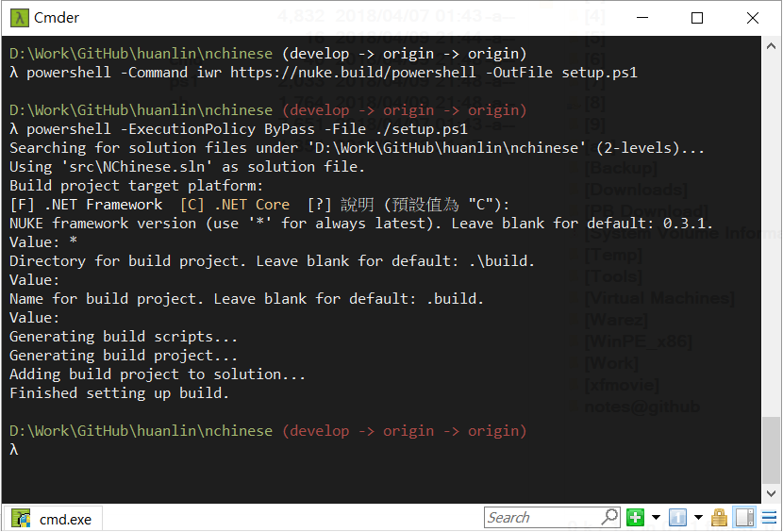Screen dimensions: 783x532
Task: Click the '[C] .NET Core' option text
Action: click(x=235, y=205)
